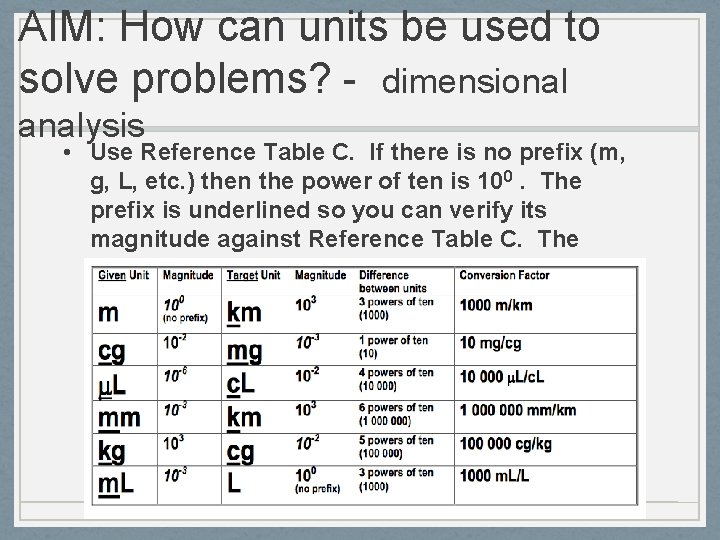Select the 'Given Unit' column header
720x540 pixels.
coord(124,275)
